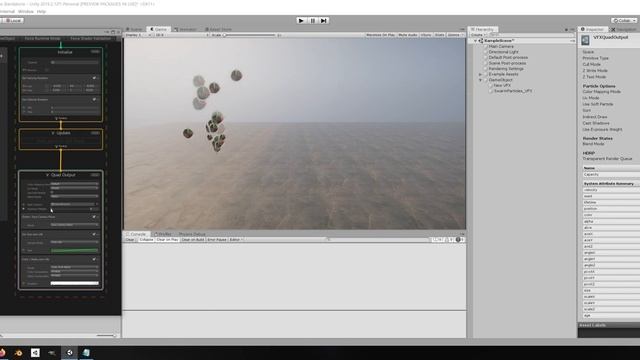The height and width of the screenshot is (360, 640).
Task: Click the green Size curve field
Action: 74,251
